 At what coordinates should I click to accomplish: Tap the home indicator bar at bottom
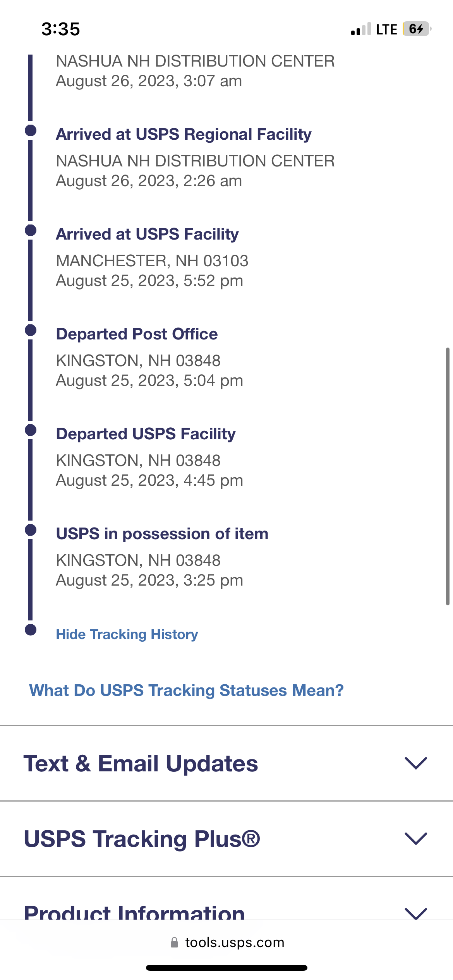(x=226, y=968)
